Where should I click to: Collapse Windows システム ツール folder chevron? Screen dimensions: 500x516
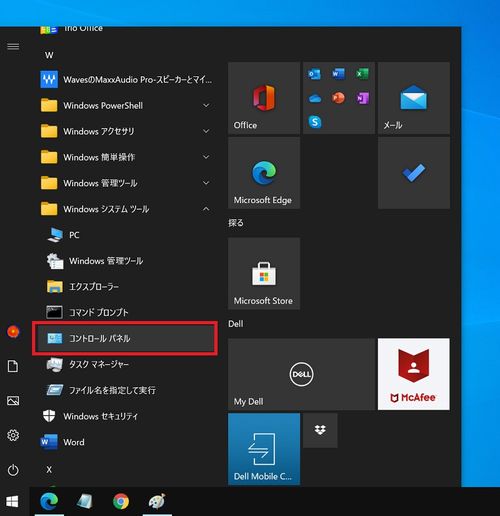(206, 209)
